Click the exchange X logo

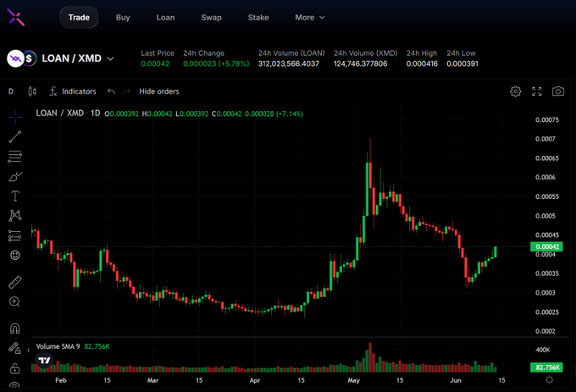tap(16, 17)
